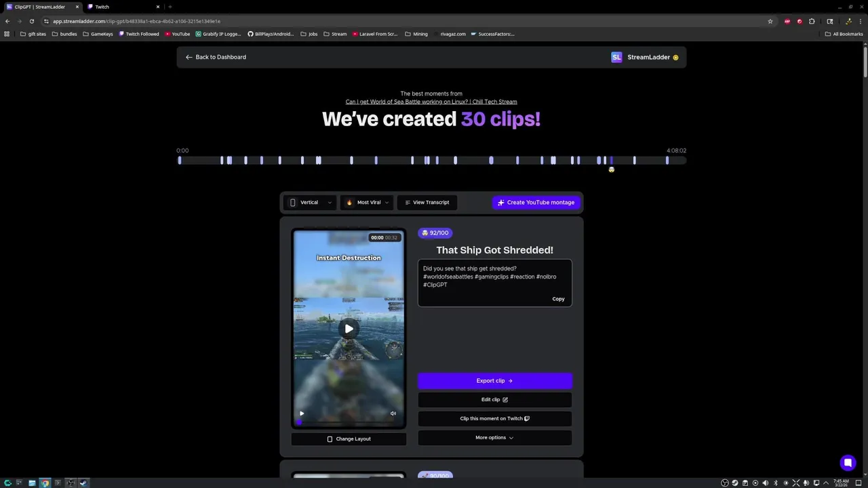
Task: Click the system tray clock
Action: (841, 483)
